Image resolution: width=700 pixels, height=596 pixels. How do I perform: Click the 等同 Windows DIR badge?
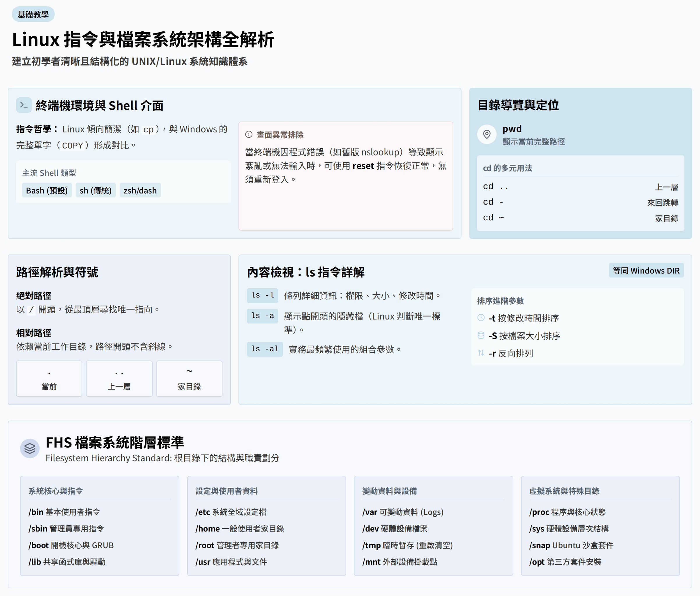click(646, 270)
